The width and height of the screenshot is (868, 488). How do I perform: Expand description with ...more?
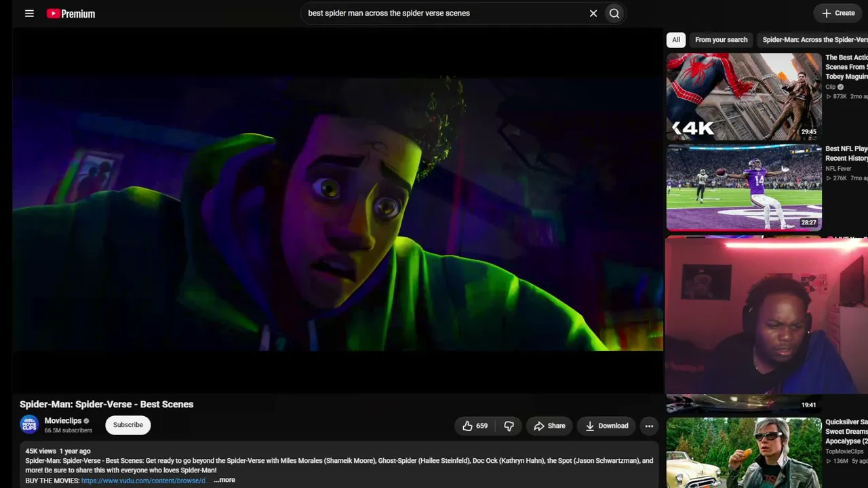(x=224, y=480)
